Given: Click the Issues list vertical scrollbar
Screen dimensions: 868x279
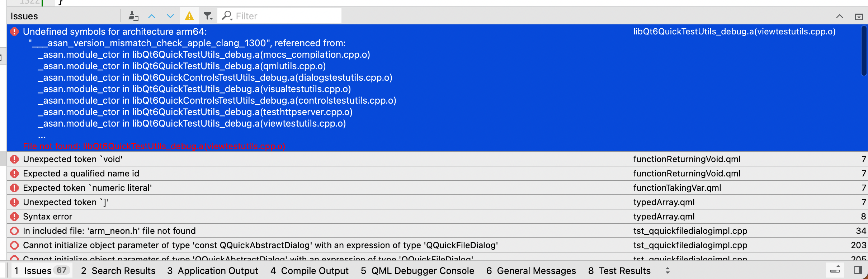Looking at the screenshot, I should [x=864, y=51].
